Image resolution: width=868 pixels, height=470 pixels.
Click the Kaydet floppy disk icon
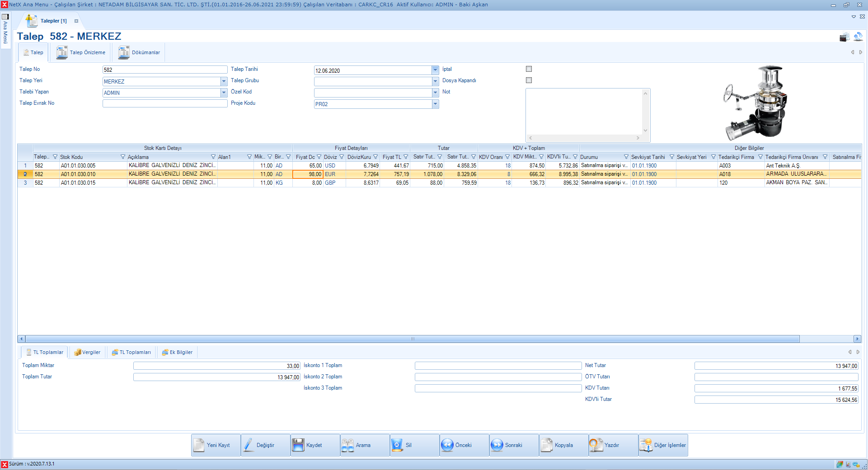(298, 445)
